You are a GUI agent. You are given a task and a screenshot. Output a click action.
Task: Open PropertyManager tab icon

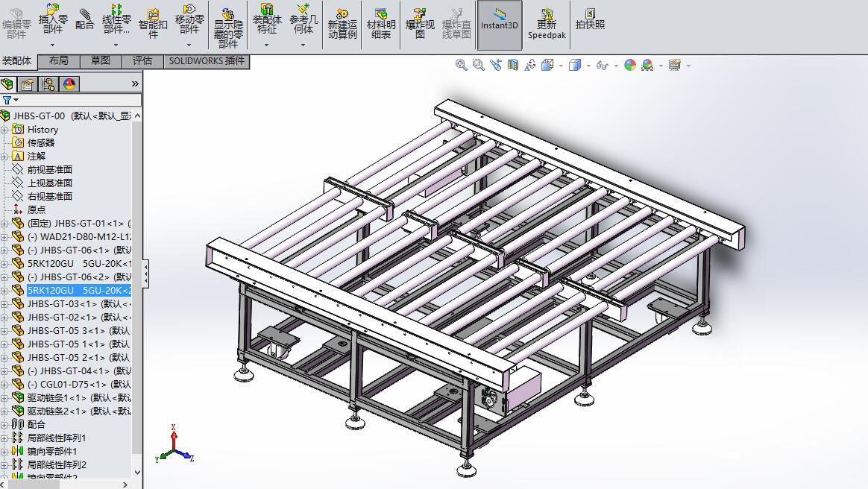[27, 84]
